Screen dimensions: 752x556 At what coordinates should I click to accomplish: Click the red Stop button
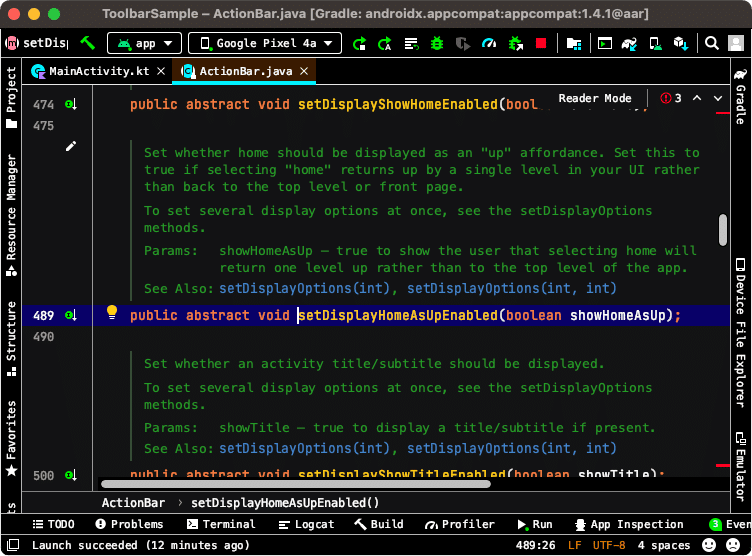coord(541,44)
